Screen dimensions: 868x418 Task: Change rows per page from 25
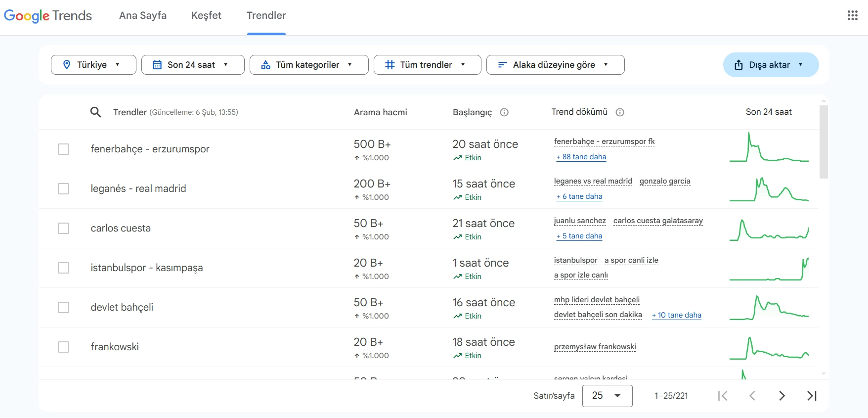pyautogui.click(x=608, y=396)
